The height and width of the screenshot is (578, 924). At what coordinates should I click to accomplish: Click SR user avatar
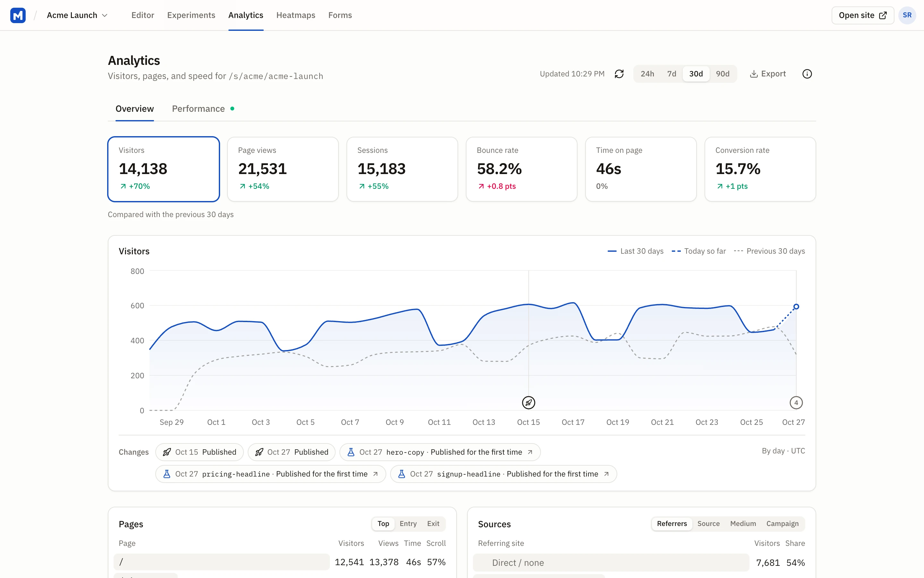907,15
